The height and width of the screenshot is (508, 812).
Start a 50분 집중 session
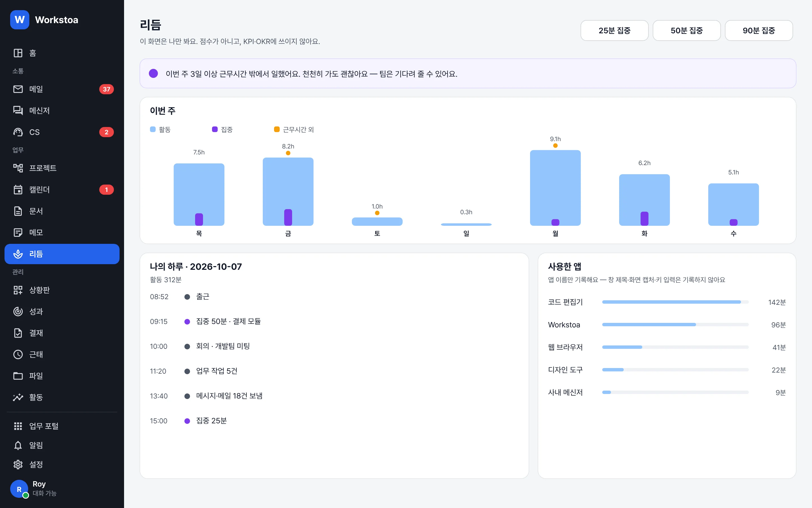(687, 30)
